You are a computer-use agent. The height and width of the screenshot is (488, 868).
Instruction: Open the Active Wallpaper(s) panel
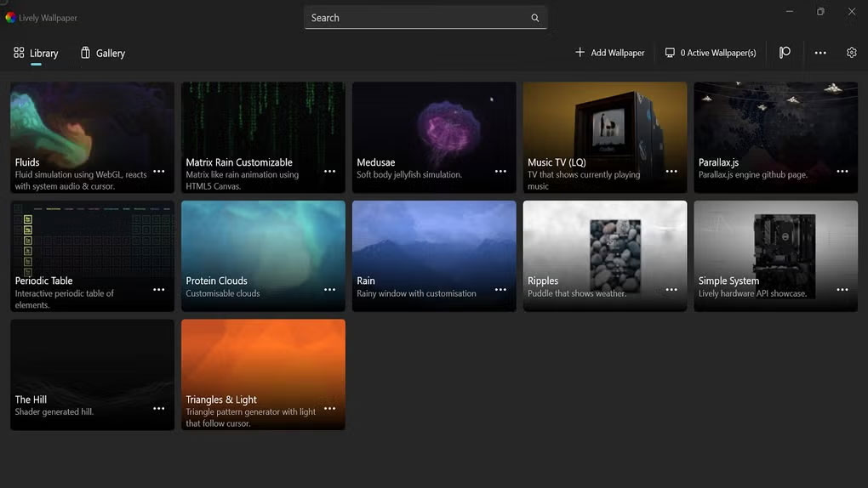coord(711,53)
